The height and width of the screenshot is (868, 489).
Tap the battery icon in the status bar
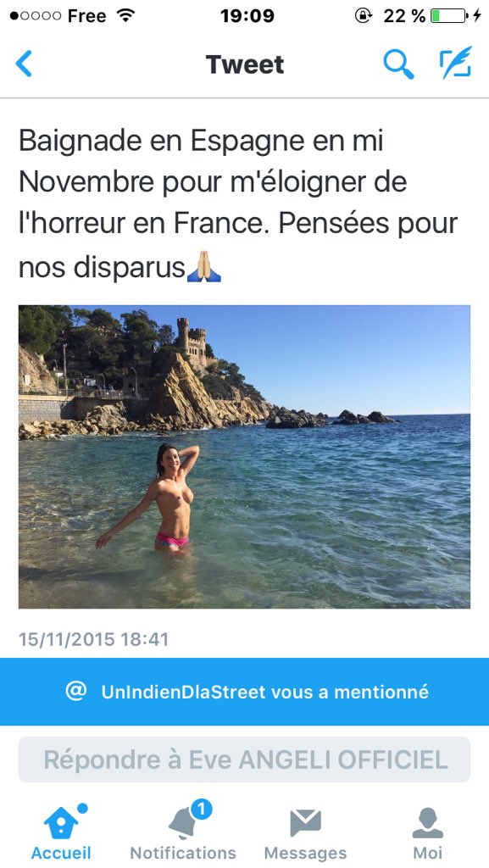(x=450, y=15)
